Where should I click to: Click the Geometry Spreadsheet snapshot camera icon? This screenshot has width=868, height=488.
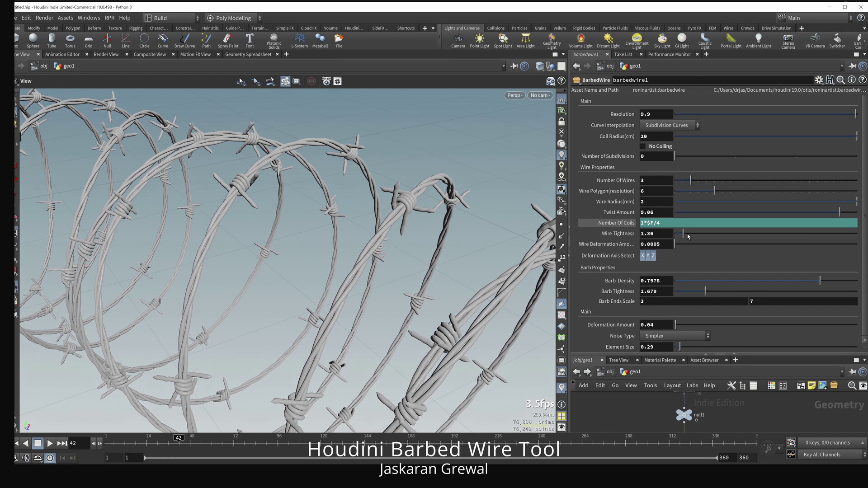[326, 81]
